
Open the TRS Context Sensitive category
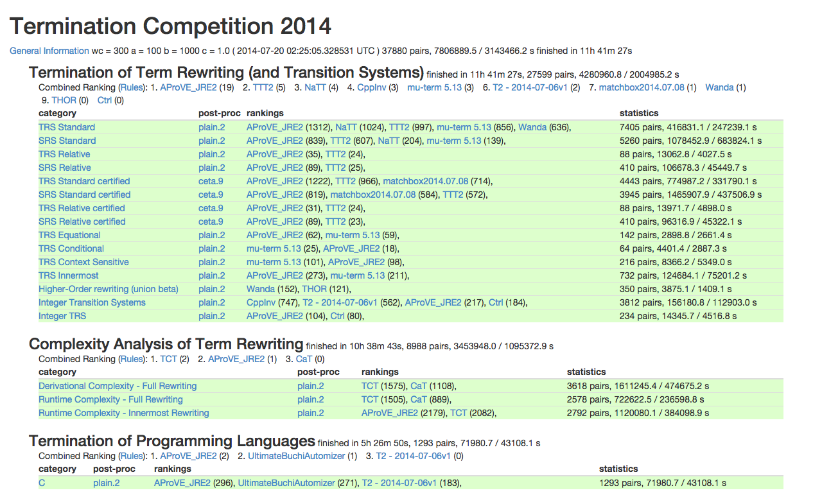(x=83, y=262)
